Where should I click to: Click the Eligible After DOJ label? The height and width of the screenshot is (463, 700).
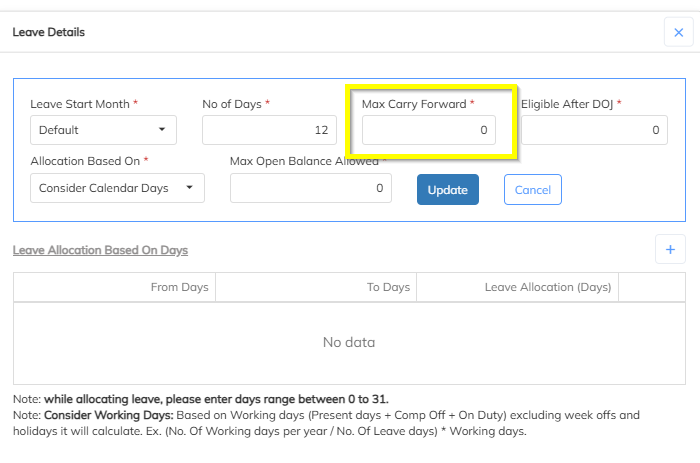point(570,104)
